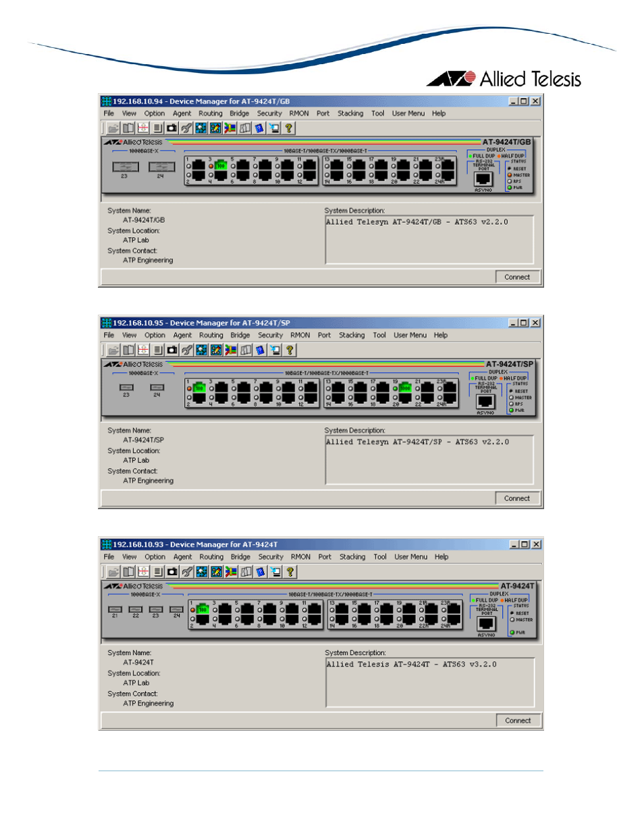Open RMON menu in 192.168.10.95 window

click(x=300, y=335)
